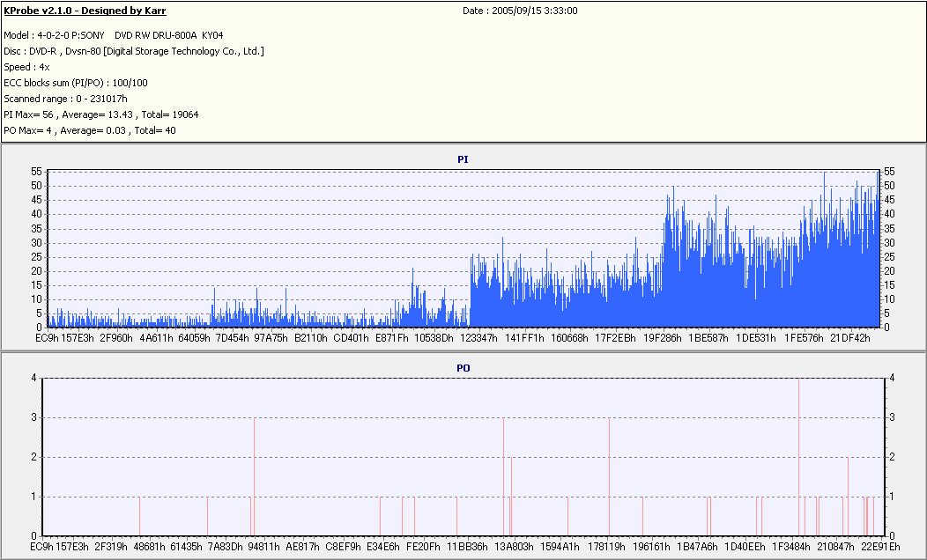Select the KProbe v2.1.0 title text
Screen dimensions: 927x560
tap(85, 11)
